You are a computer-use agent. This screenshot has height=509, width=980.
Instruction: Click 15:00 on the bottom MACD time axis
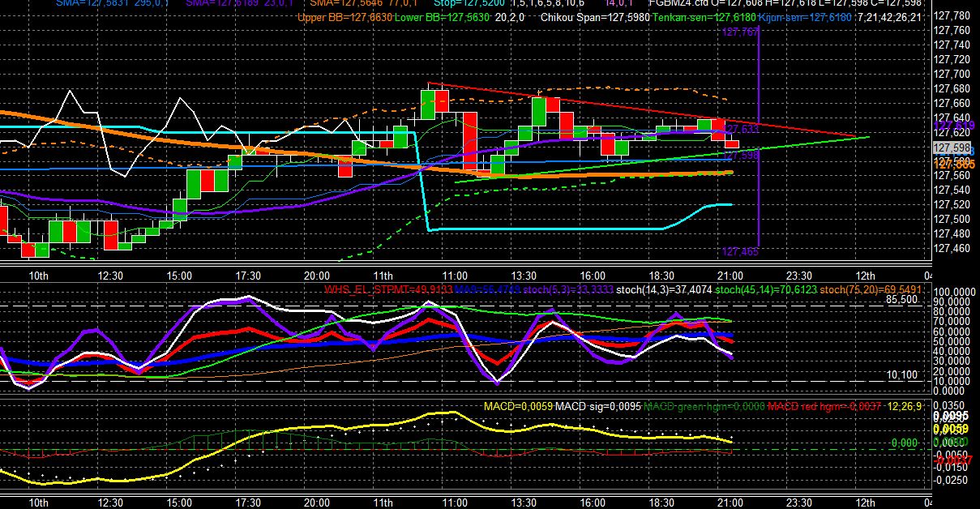tap(179, 503)
